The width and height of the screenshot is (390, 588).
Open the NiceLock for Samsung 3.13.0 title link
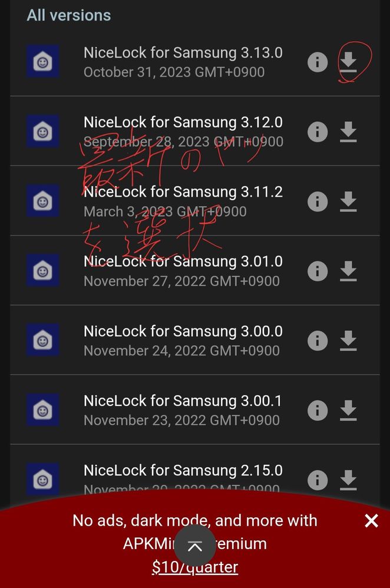[183, 53]
